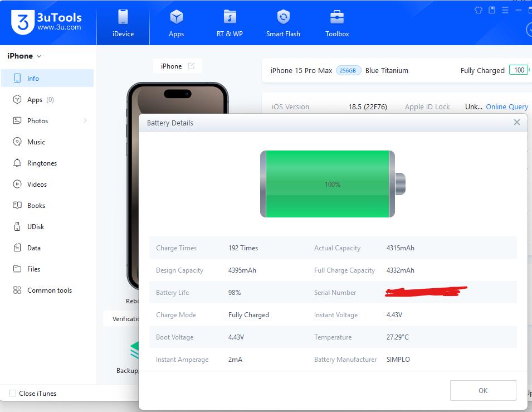
Task: Click the skin theme shirt icon
Action: (x=479, y=10)
